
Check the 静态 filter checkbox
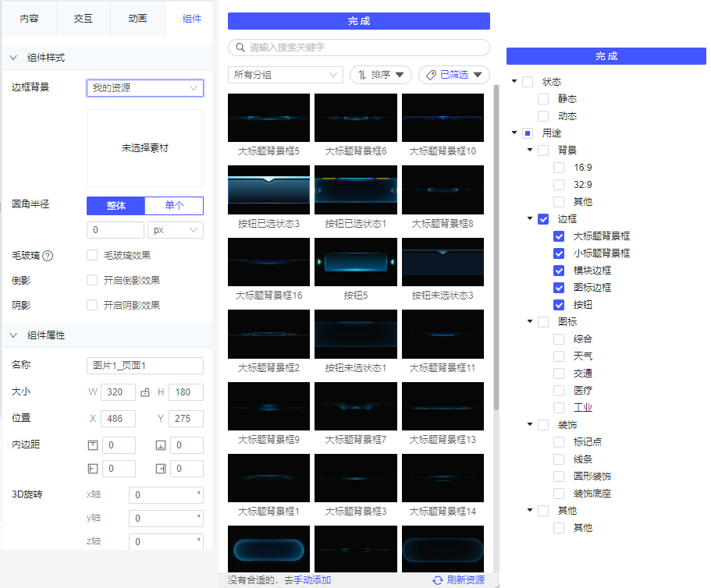coord(543,99)
